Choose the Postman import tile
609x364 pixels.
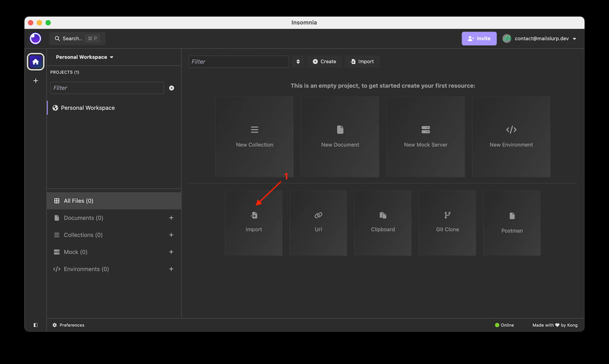[x=512, y=223]
